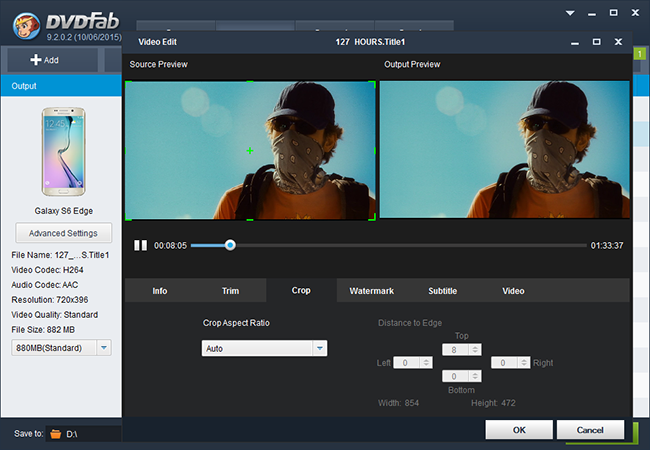Image resolution: width=650 pixels, height=450 pixels.
Task: Click the plus icon beside Add
Action: click(36, 60)
